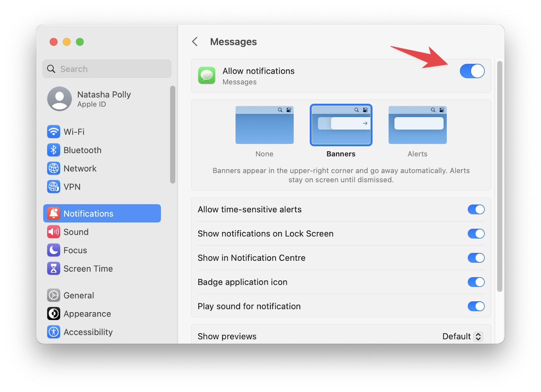The width and height of the screenshot is (541, 392).
Task: Open the Show previews dropdown
Action: click(x=462, y=336)
